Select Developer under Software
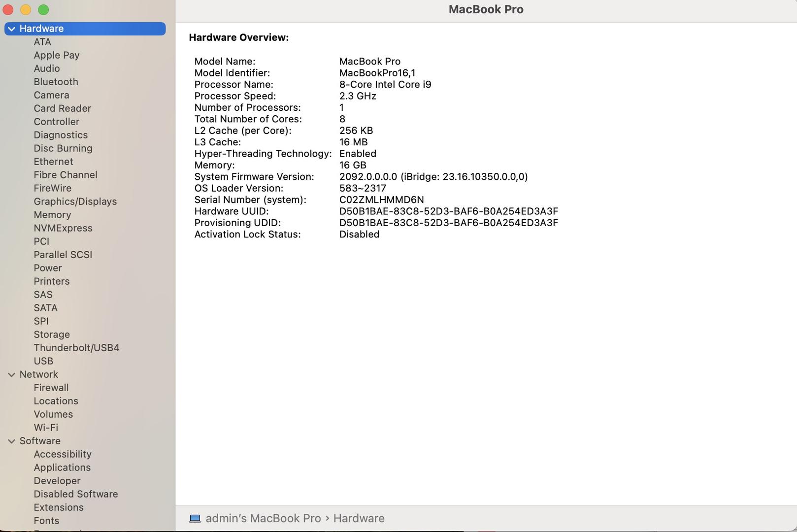 pyautogui.click(x=57, y=481)
